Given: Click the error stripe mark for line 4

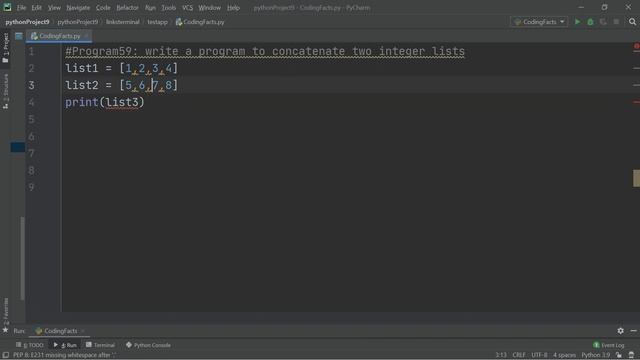Looking at the screenshot, I should [x=636, y=102].
